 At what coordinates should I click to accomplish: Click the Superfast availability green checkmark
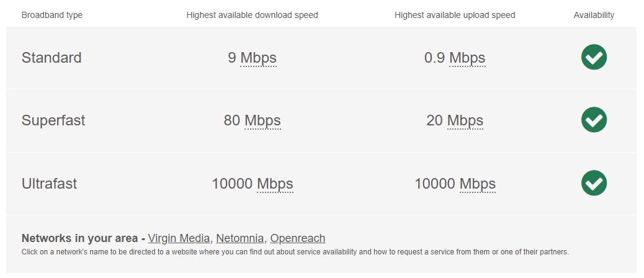coord(594,120)
